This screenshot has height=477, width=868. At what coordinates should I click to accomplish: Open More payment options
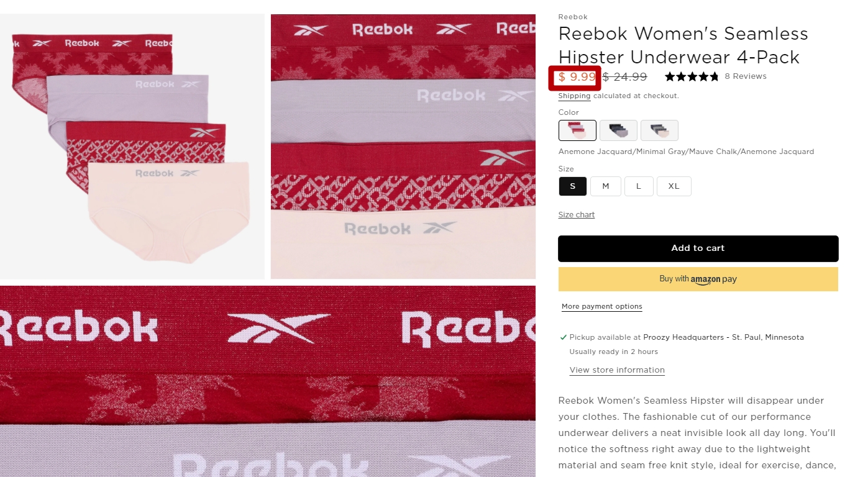click(602, 307)
